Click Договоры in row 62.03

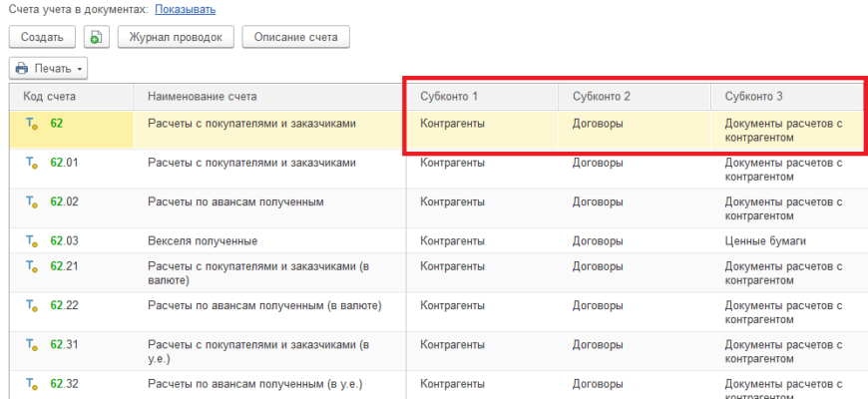tap(598, 241)
